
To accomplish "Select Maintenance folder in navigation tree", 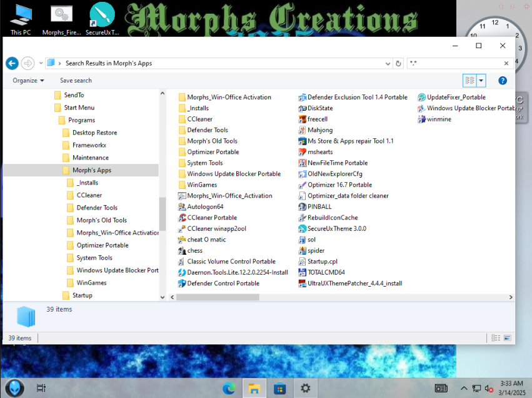I will (91, 158).
